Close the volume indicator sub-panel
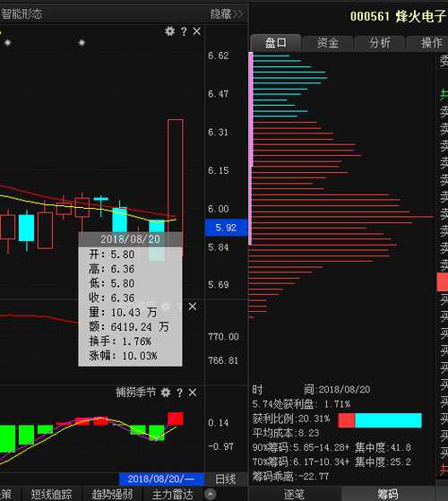Image resolution: width=448 pixels, height=501 pixels. point(193,307)
